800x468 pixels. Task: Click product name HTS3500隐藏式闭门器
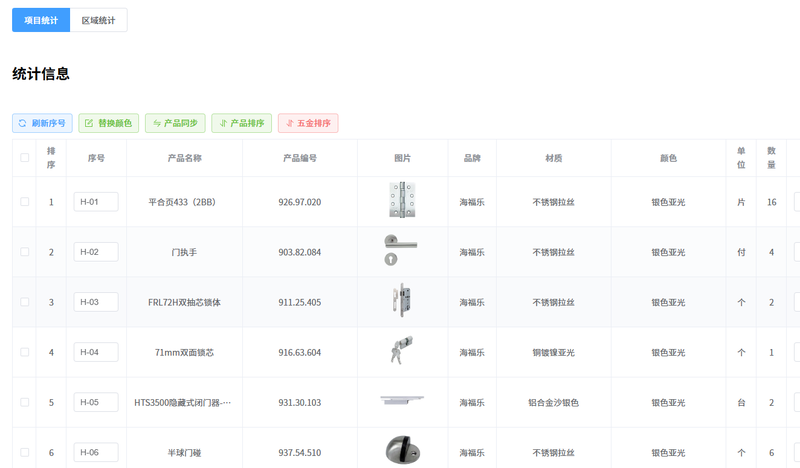pos(182,403)
